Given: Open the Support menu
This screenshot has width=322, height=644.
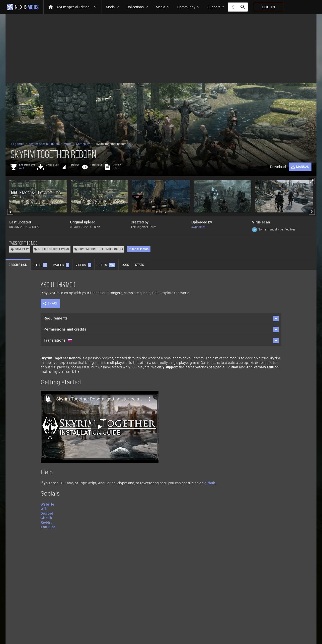Looking at the screenshot, I should [x=216, y=7].
